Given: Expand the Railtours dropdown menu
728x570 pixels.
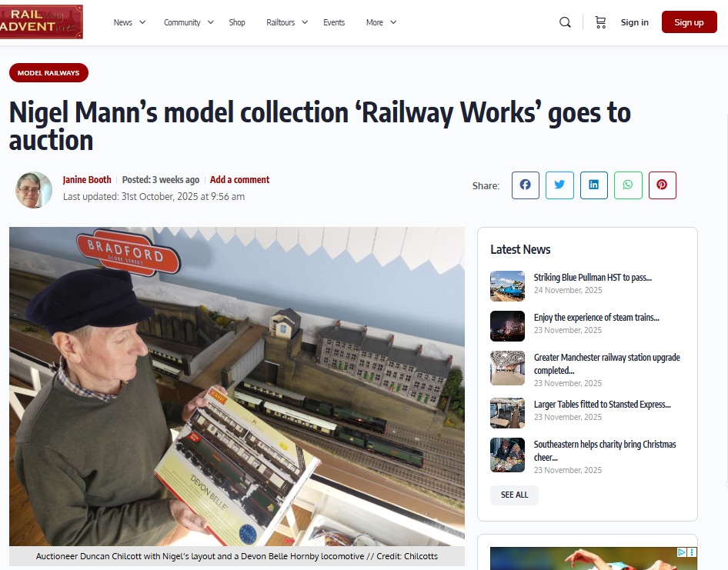Looking at the screenshot, I should [x=287, y=22].
